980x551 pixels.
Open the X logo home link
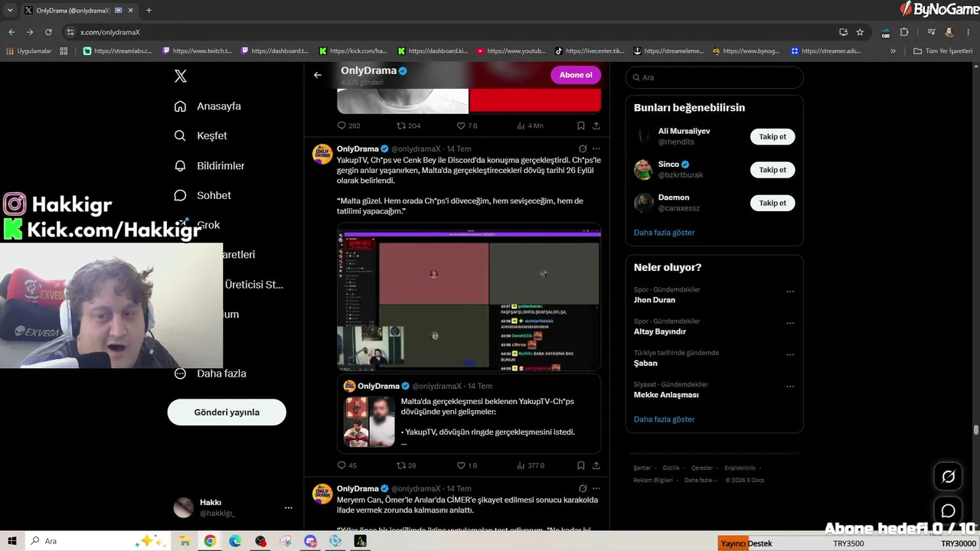181,76
